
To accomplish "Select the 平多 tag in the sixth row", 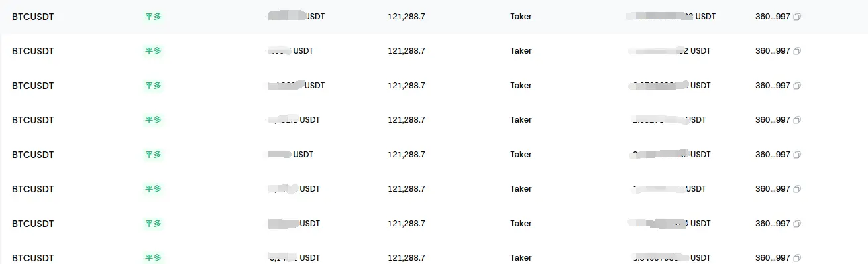I will pyautogui.click(x=153, y=189).
